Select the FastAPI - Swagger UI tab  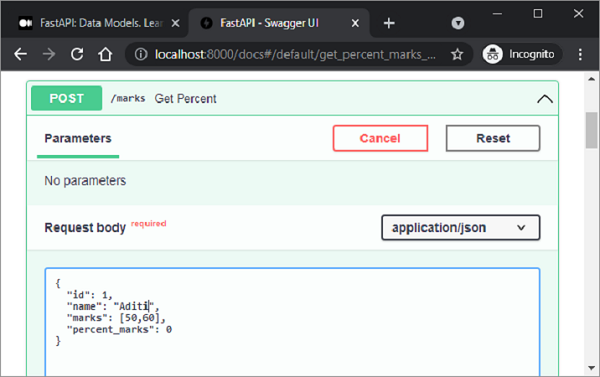279,23
